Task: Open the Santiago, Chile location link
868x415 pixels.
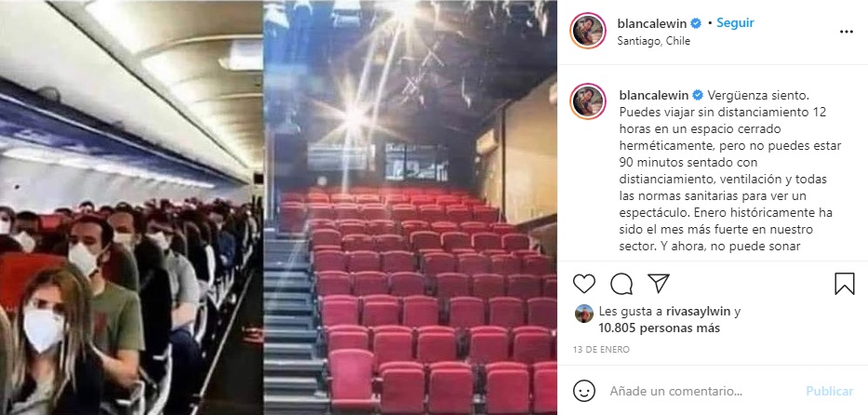Action: 654,41
